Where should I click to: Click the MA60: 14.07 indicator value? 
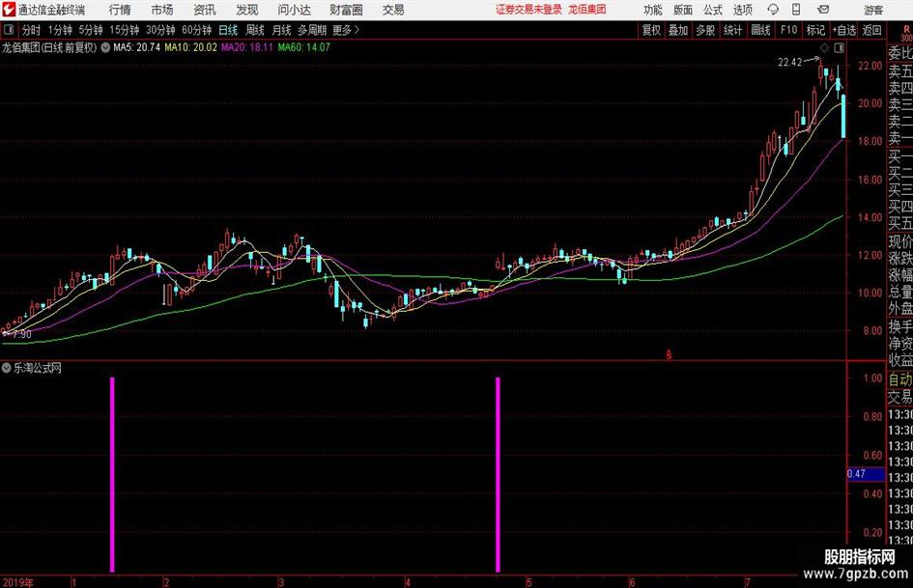303,47
